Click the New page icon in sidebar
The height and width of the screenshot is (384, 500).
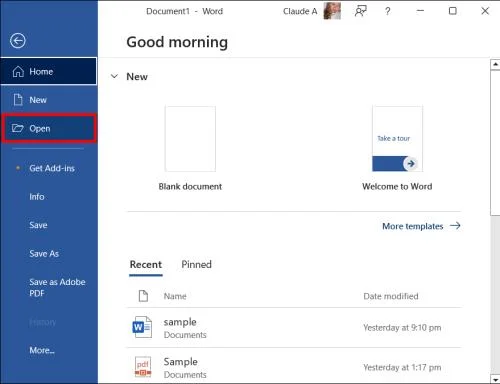18,100
